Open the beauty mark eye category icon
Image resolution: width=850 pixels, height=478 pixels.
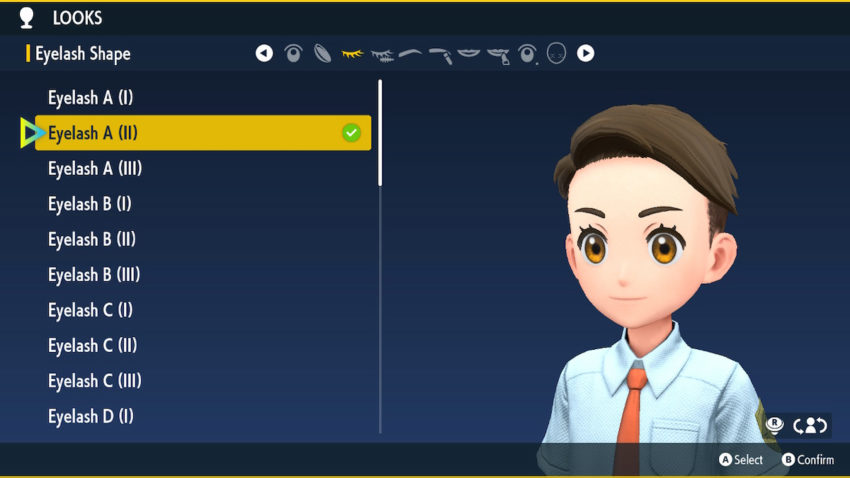click(527, 54)
